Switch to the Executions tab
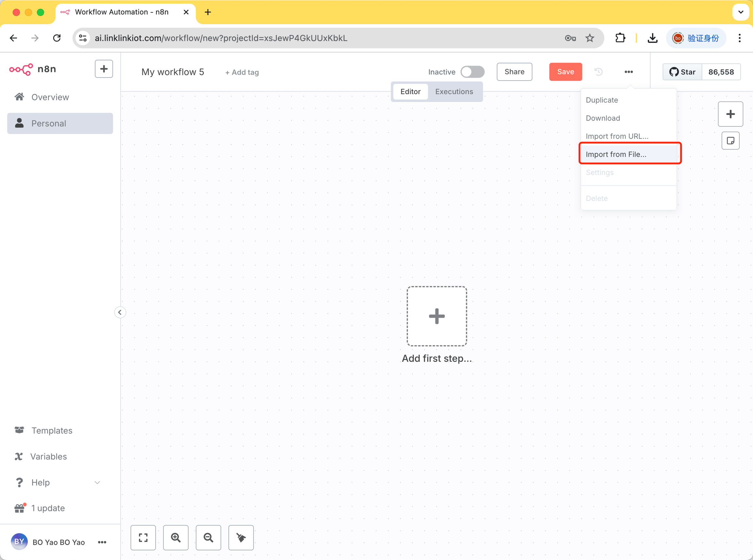Image resolution: width=753 pixels, height=560 pixels. [x=454, y=91]
